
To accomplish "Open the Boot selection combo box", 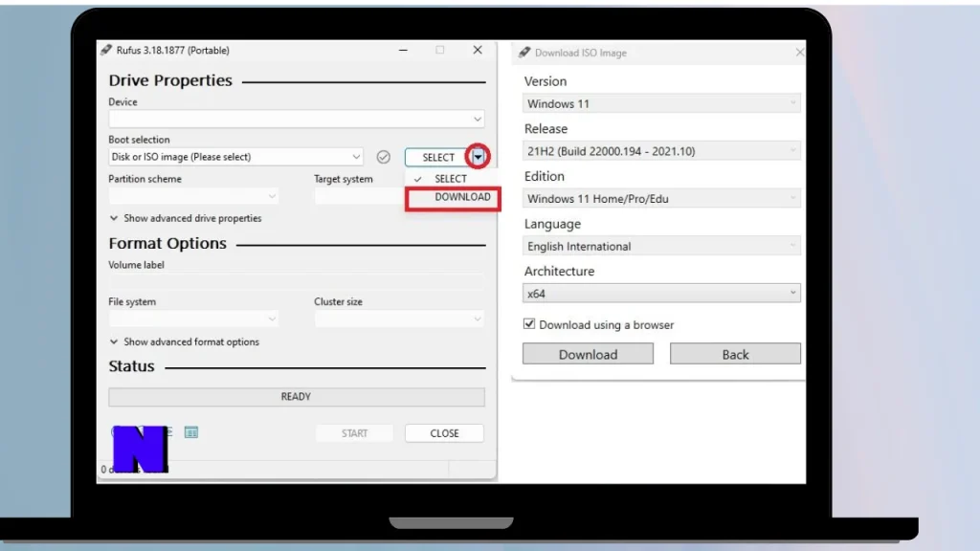I will tap(235, 157).
